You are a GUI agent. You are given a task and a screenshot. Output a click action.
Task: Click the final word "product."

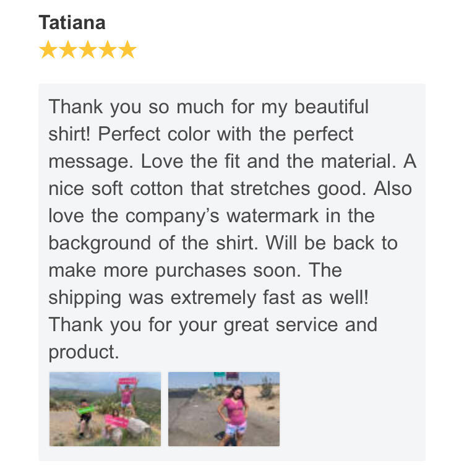click(x=84, y=352)
